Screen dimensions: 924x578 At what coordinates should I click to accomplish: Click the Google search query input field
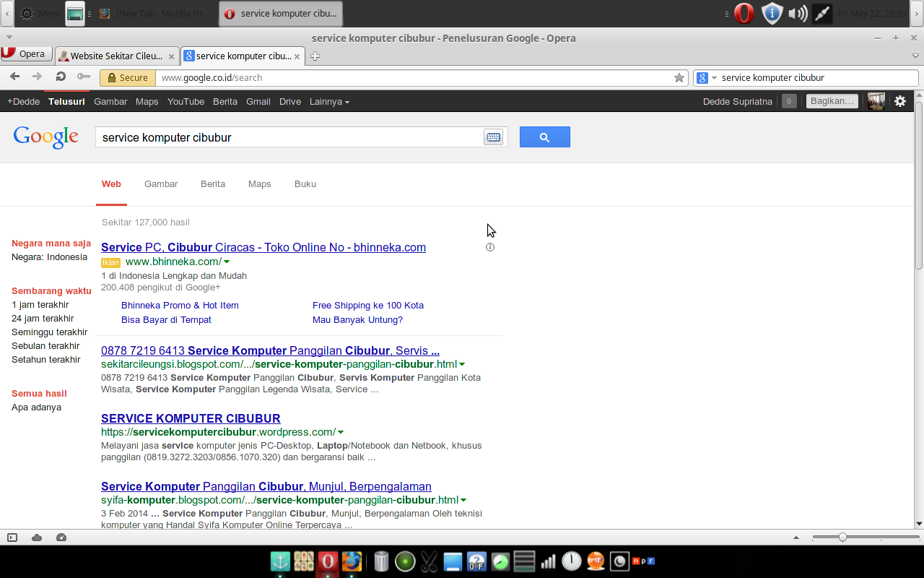289,137
